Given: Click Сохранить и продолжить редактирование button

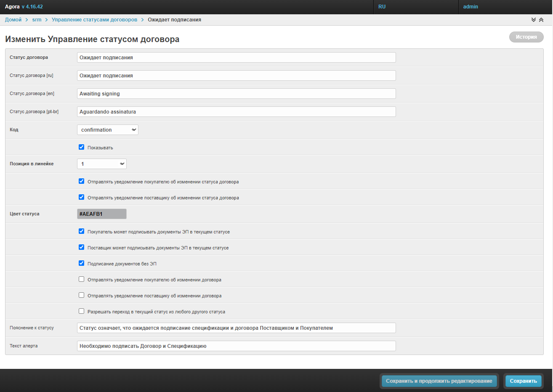Looking at the screenshot, I should 439,381.
